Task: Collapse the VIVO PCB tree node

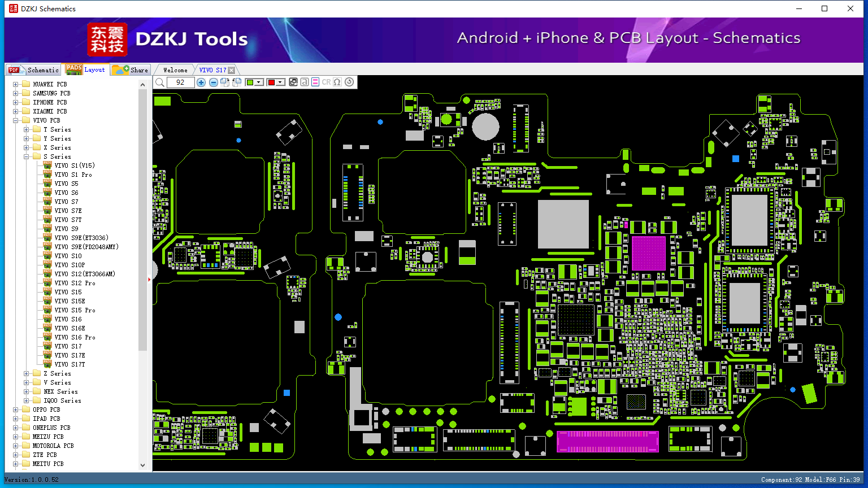Action: point(16,120)
